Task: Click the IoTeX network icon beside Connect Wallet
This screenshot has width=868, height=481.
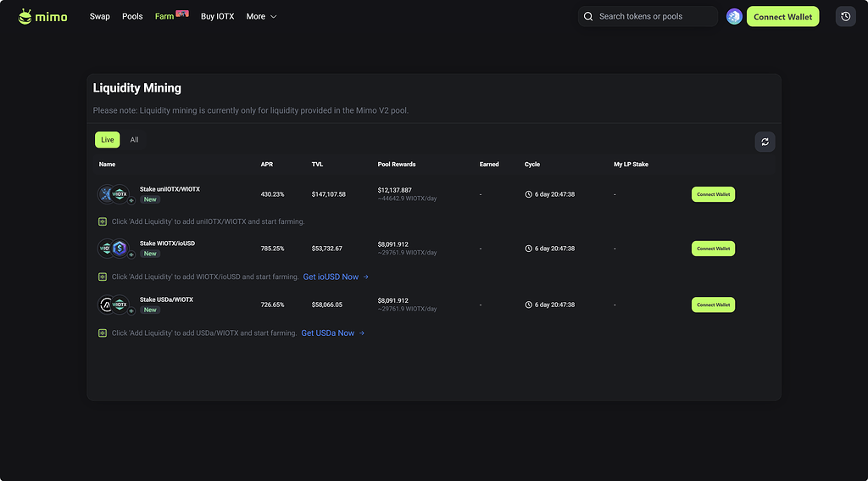Action: coord(734,16)
